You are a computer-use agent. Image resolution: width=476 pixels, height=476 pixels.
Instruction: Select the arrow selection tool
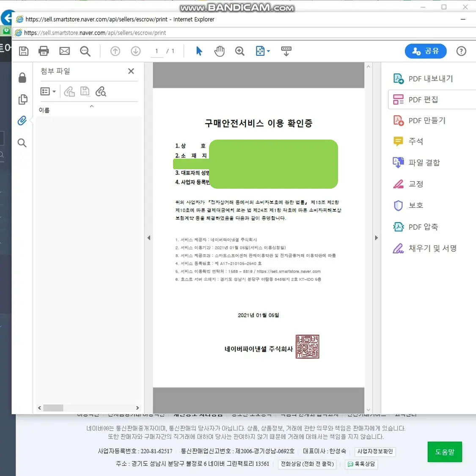pyautogui.click(x=199, y=51)
